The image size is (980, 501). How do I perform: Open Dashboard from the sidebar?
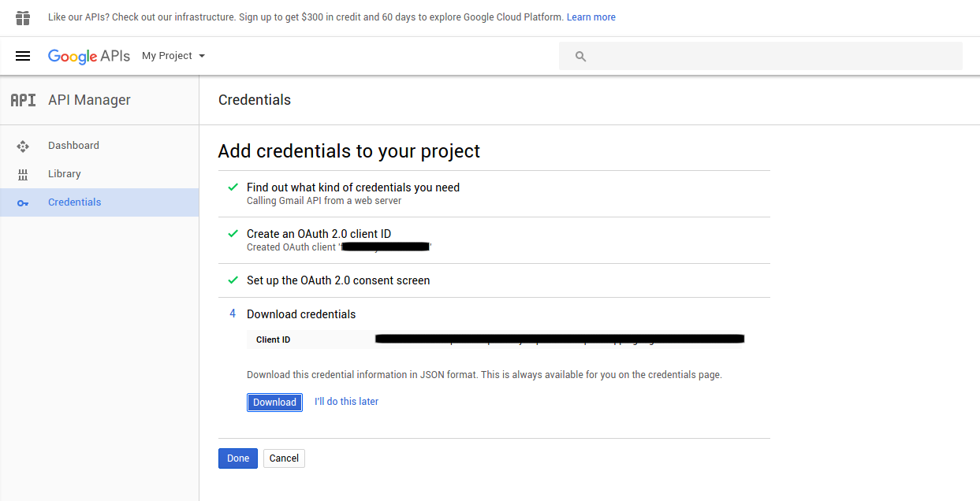pos(73,146)
